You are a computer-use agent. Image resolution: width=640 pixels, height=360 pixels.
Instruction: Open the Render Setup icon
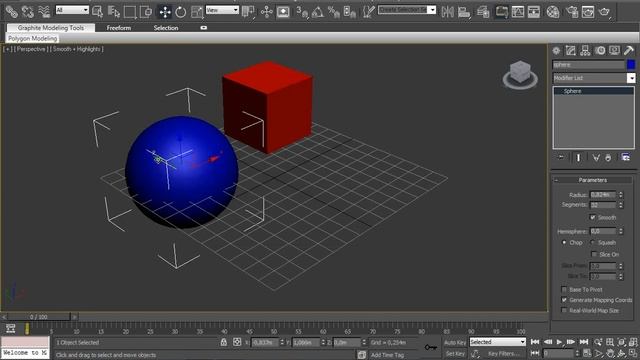coord(572,12)
